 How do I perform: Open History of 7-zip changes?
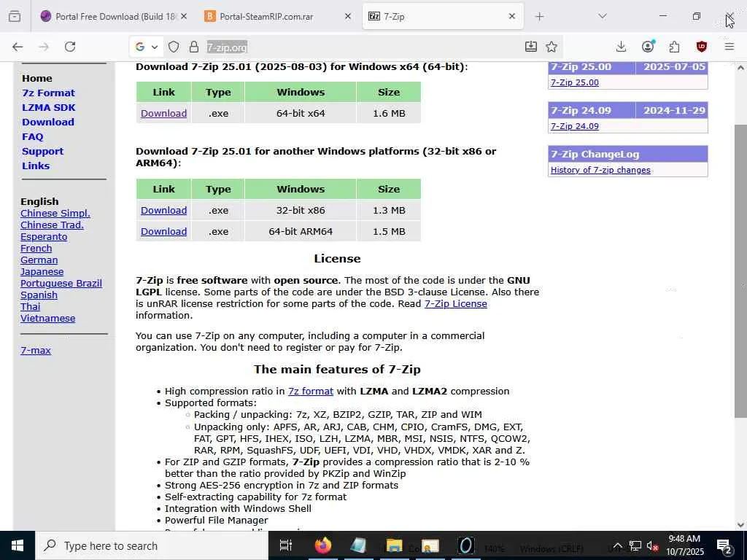[600, 170]
